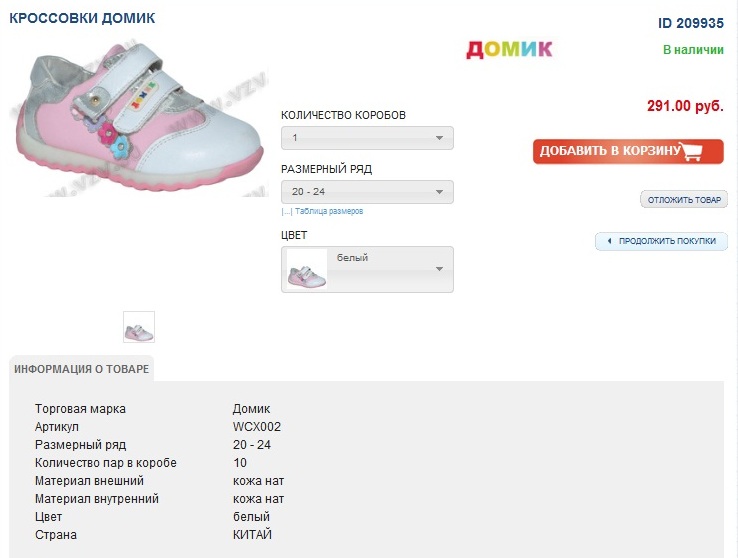738x558 pixels.
Task: Click the КРОССОВКИ ДОМИК product title
Action: (x=82, y=19)
